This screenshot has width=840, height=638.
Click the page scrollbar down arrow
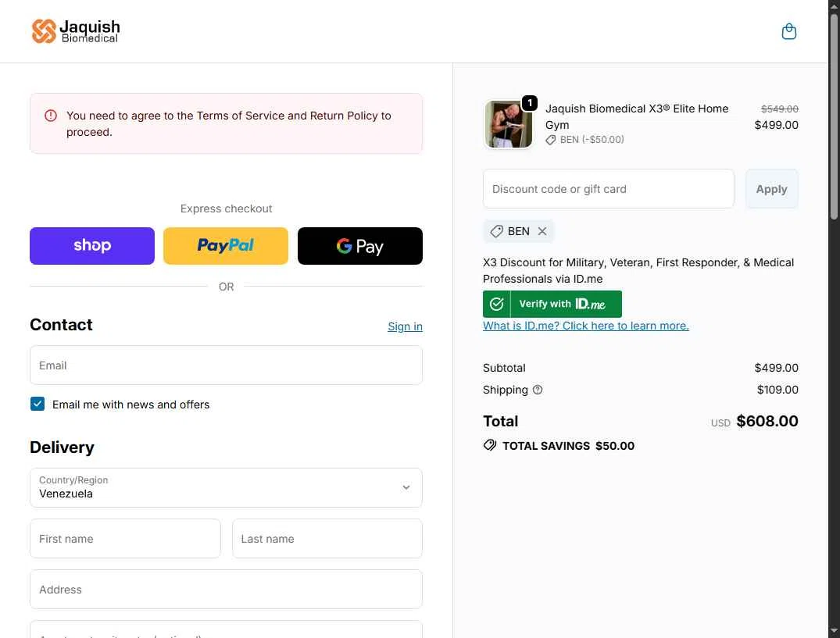(834, 631)
